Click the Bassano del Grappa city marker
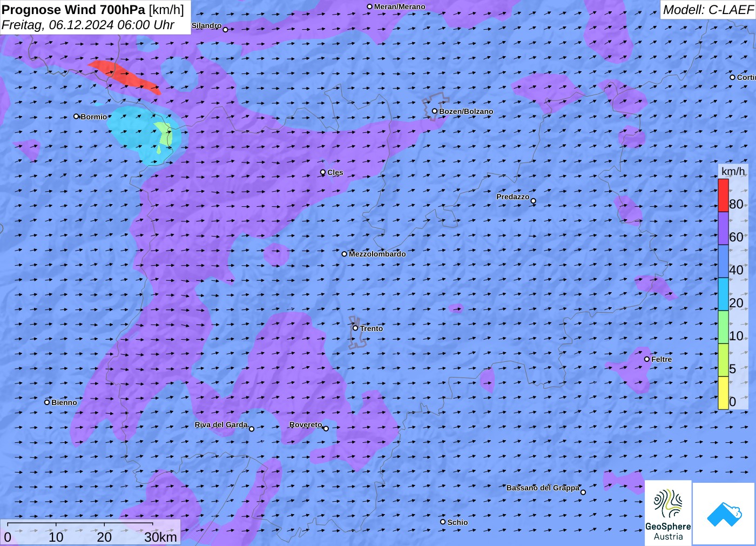 pos(583,492)
